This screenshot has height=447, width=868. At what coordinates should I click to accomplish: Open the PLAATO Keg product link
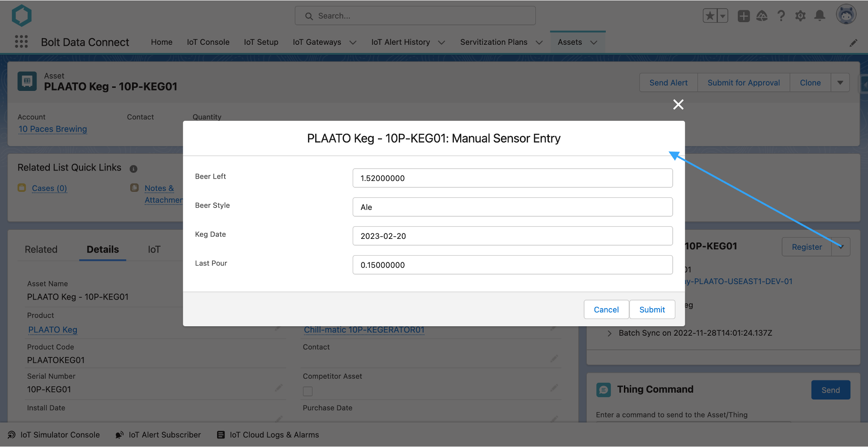[53, 330]
